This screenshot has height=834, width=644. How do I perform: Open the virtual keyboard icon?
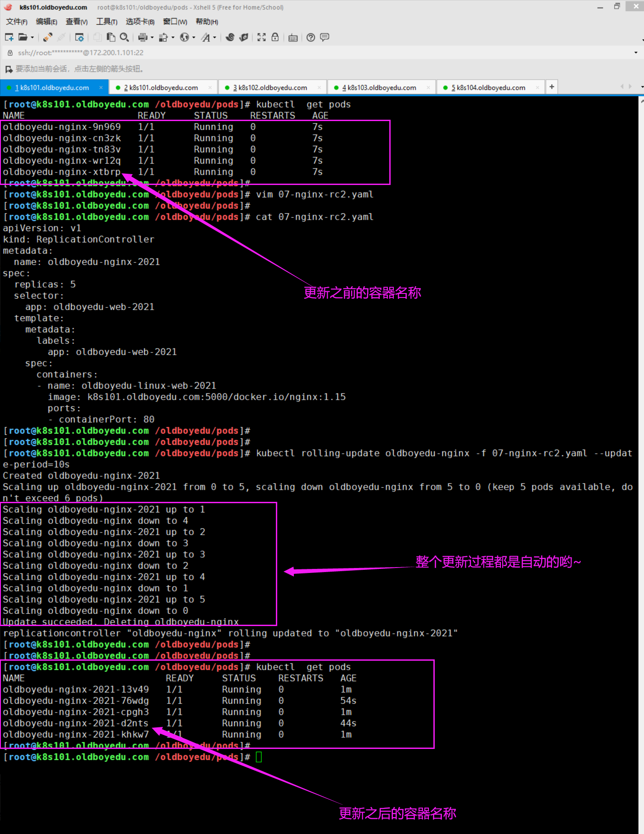tap(293, 37)
